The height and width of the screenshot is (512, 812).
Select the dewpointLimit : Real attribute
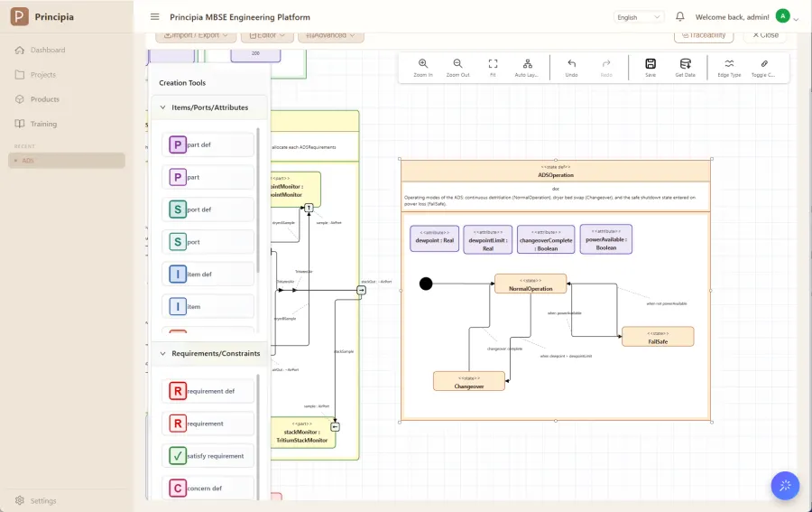coord(488,239)
